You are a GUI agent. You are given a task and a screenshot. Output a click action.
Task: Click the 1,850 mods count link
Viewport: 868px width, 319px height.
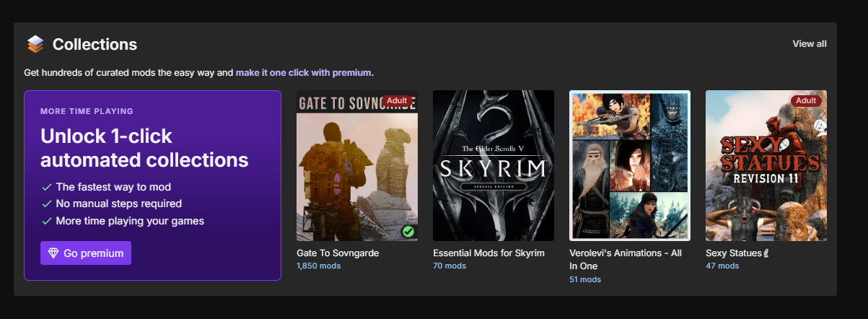point(318,266)
